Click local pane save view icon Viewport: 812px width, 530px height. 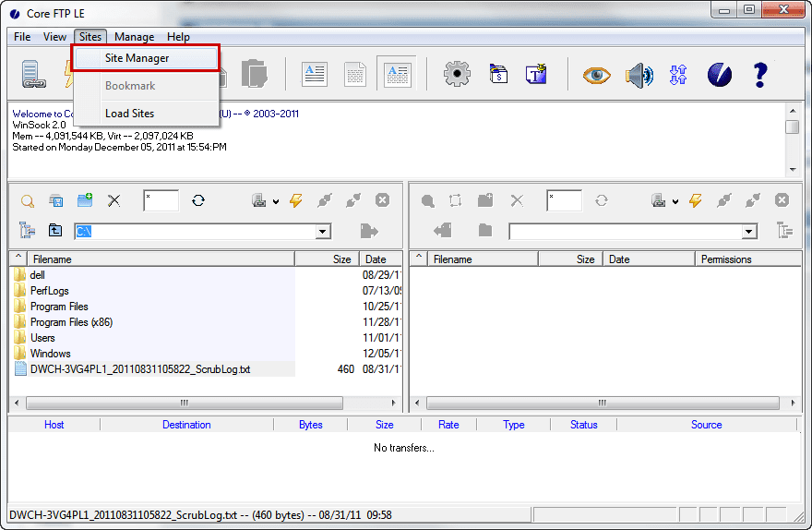pos(56,200)
